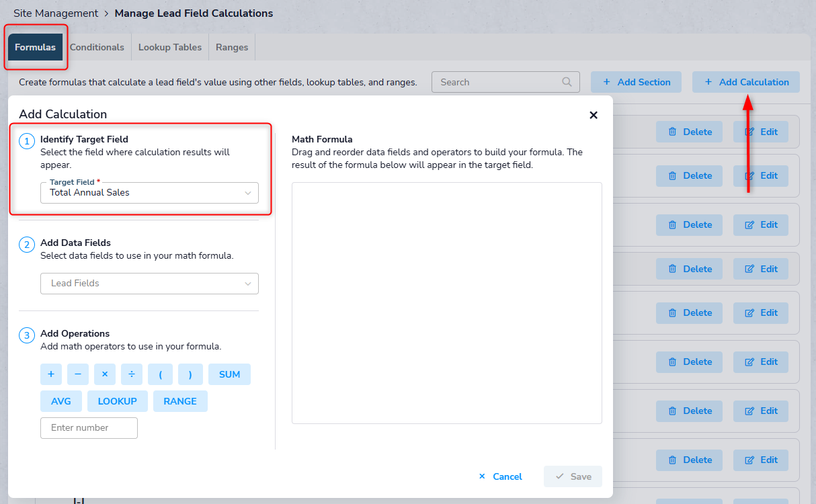Add an opening parenthesis operator
816x504 pixels.
pos(161,374)
